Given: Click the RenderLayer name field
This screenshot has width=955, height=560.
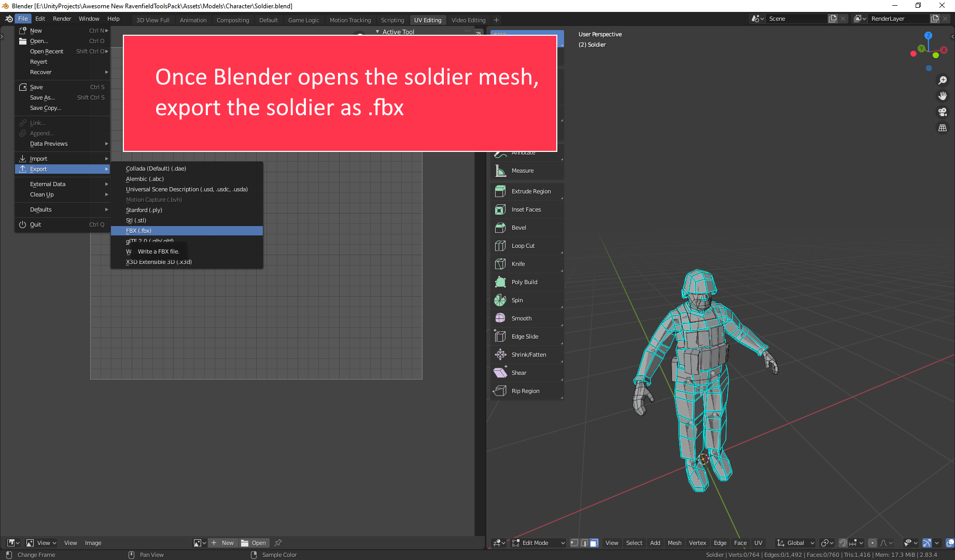Looking at the screenshot, I should point(898,19).
